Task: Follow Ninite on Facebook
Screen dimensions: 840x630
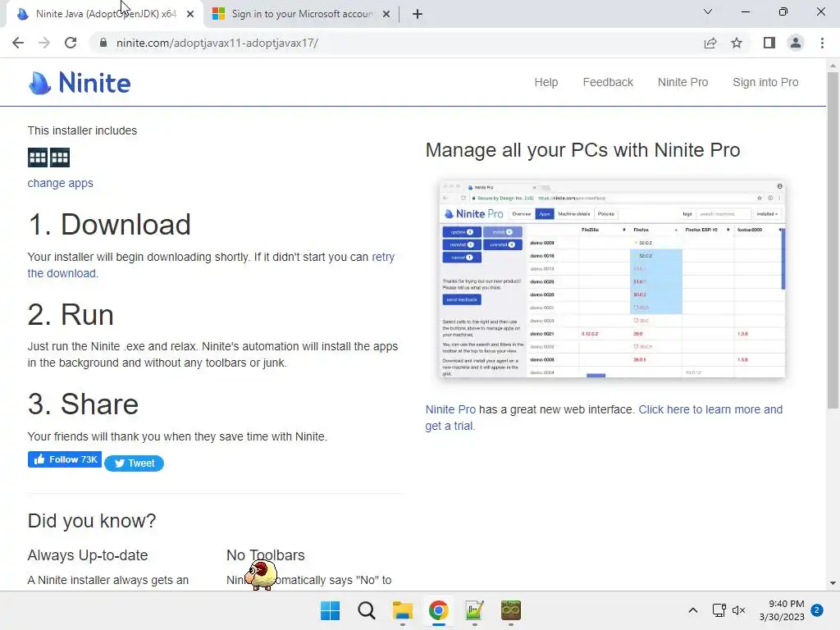Action: coord(64,459)
